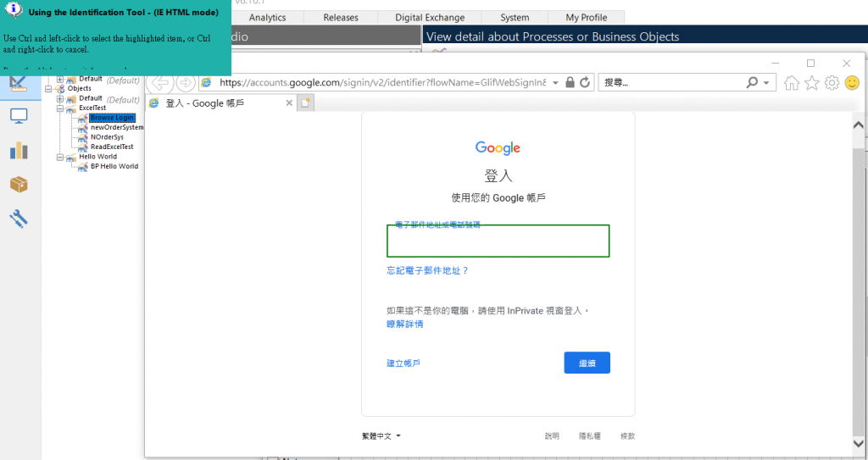Collapse the Objects tree node
The image size is (868, 460).
point(48,89)
